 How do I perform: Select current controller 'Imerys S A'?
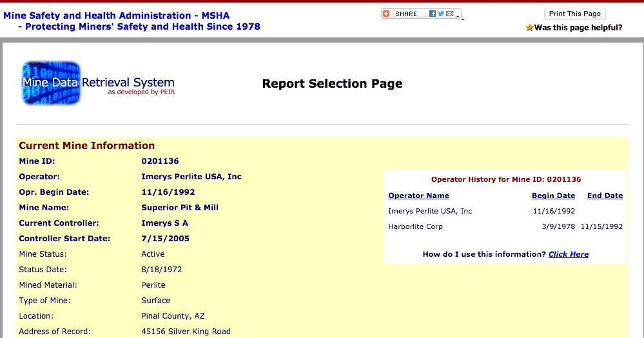pyautogui.click(x=164, y=223)
